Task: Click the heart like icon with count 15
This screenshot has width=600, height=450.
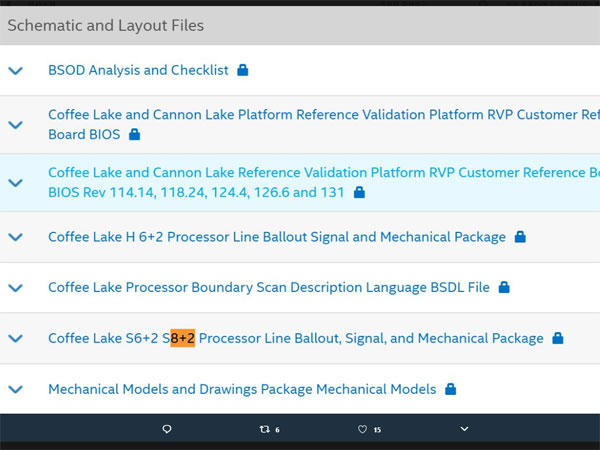Action: pos(362,429)
